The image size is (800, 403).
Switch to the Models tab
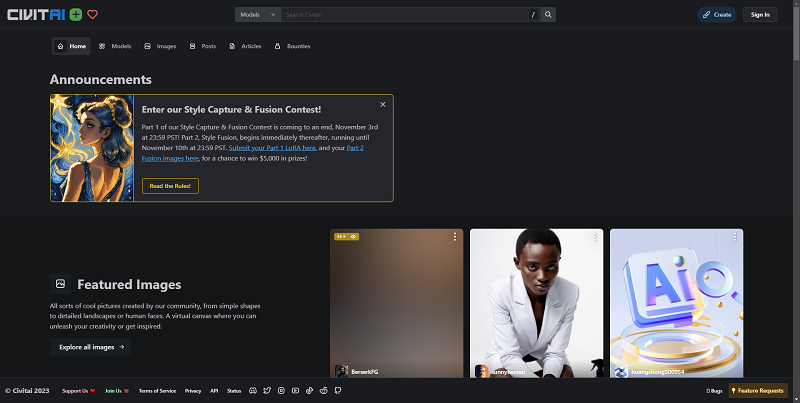(115, 46)
